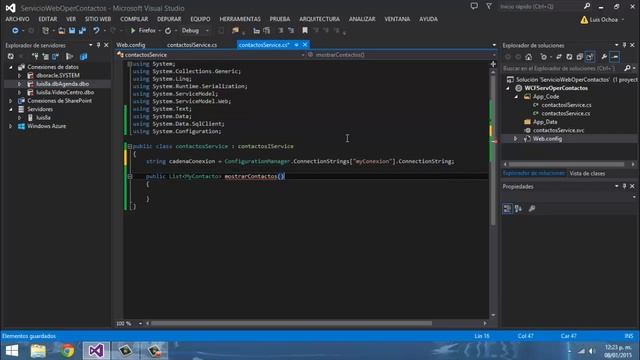The width and height of the screenshot is (640, 360).
Task: Click the Home icon in Solution Explorer
Action: pos(529,57)
